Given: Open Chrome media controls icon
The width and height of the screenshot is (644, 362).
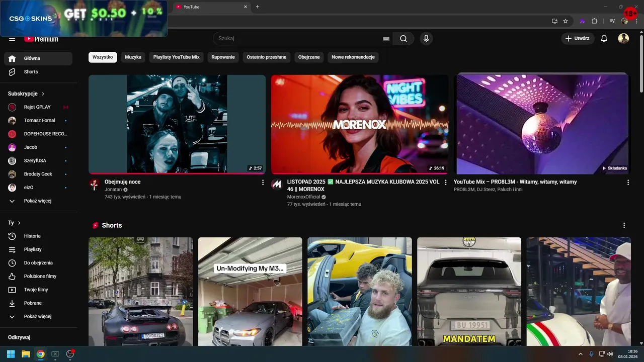Looking at the screenshot, I should (612, 21).
